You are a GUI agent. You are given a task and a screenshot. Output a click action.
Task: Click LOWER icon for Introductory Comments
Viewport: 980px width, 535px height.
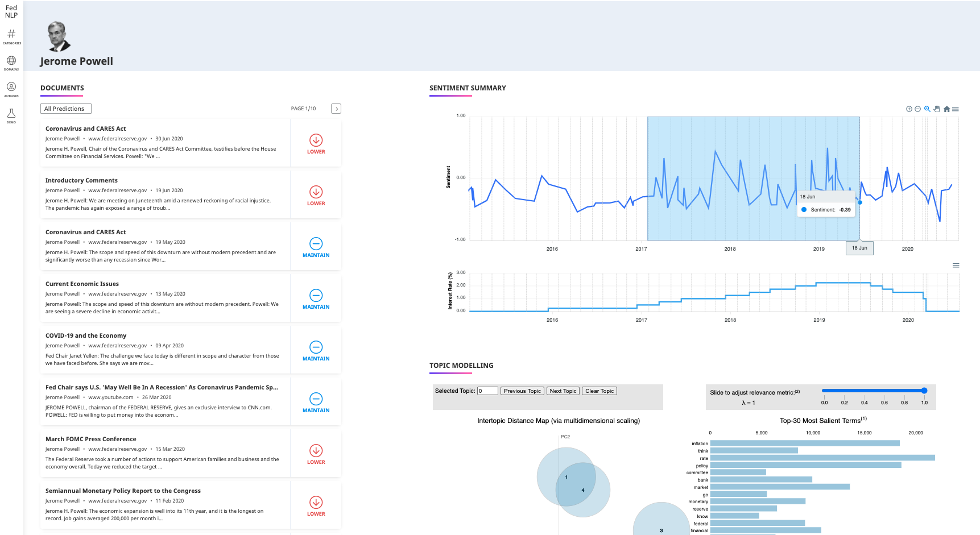coord(316,192)
